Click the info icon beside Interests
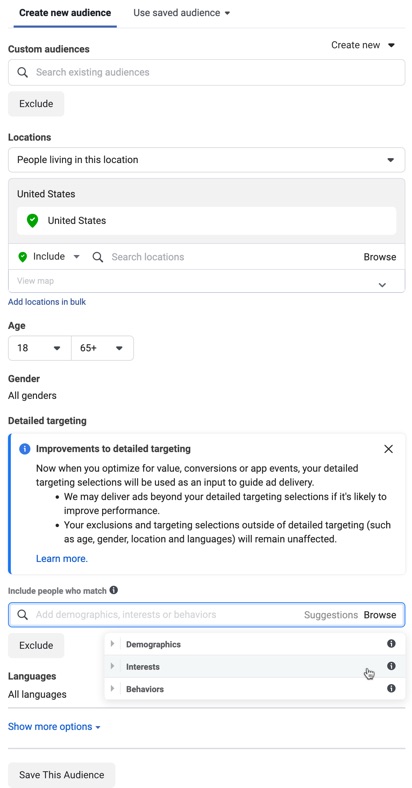The image size is (412, 788). pyautogui.click(x=391, y=666)
